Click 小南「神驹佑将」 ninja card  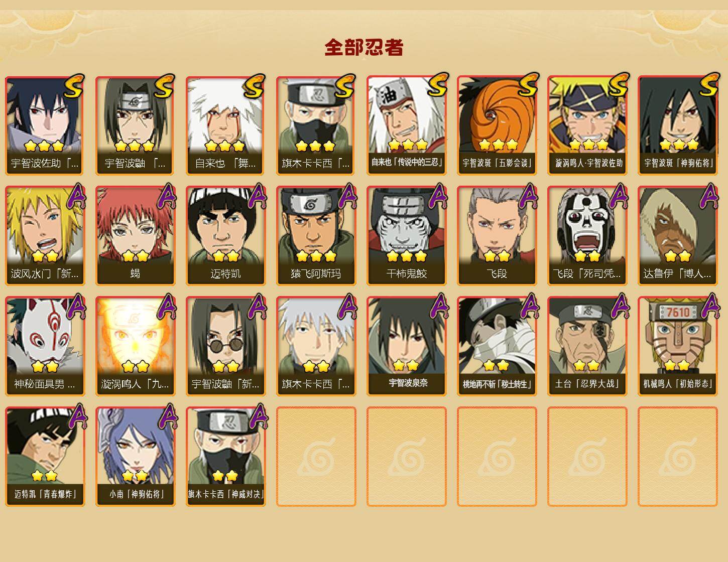(x=136, y=456)
